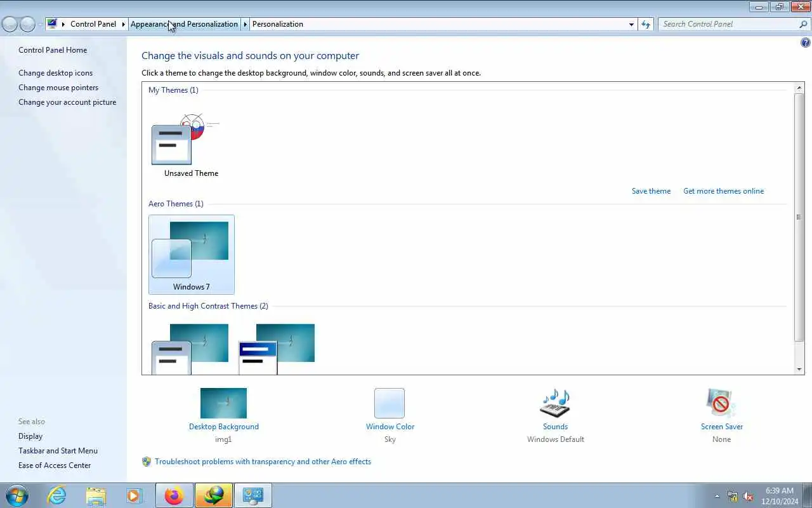This screenshot has height=508, width=812.
Task: Click the Personalization breadcrumb
Action: (278, 24)
